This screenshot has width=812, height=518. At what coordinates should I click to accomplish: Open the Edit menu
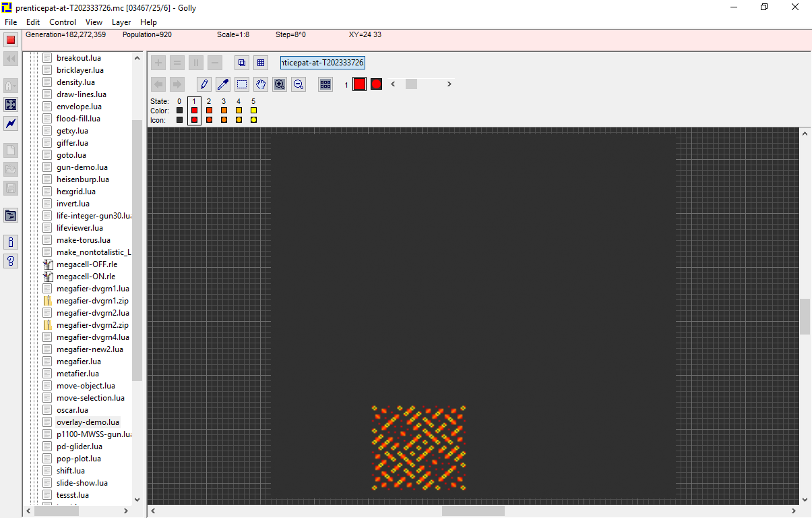point(33,22)
